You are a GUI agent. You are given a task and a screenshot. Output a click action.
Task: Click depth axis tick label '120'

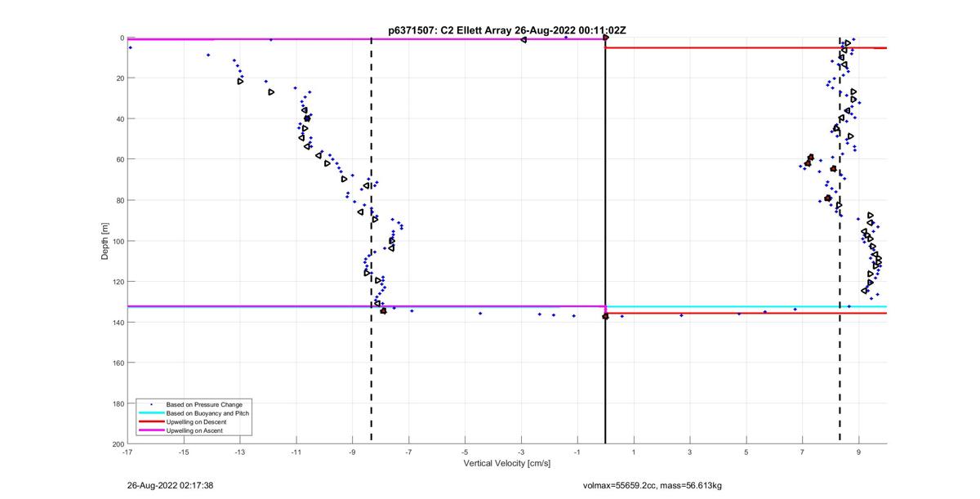tap(118, 282)
